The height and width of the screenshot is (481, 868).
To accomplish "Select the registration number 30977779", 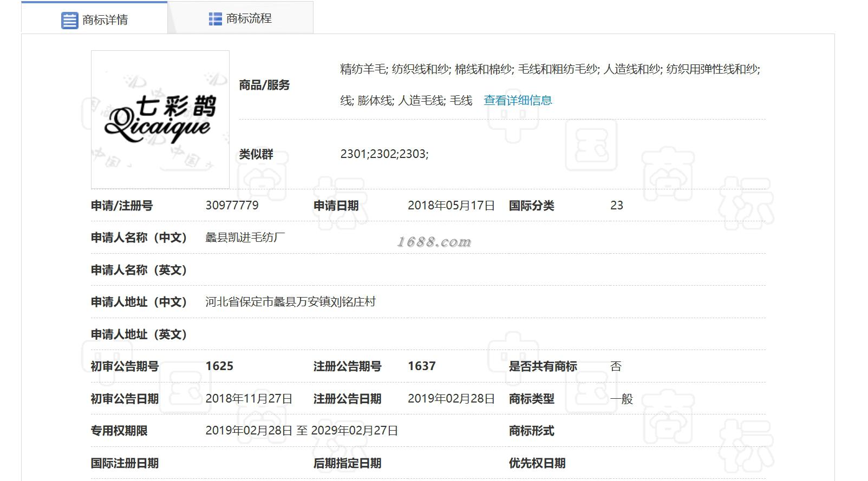I will click(232, 206).
